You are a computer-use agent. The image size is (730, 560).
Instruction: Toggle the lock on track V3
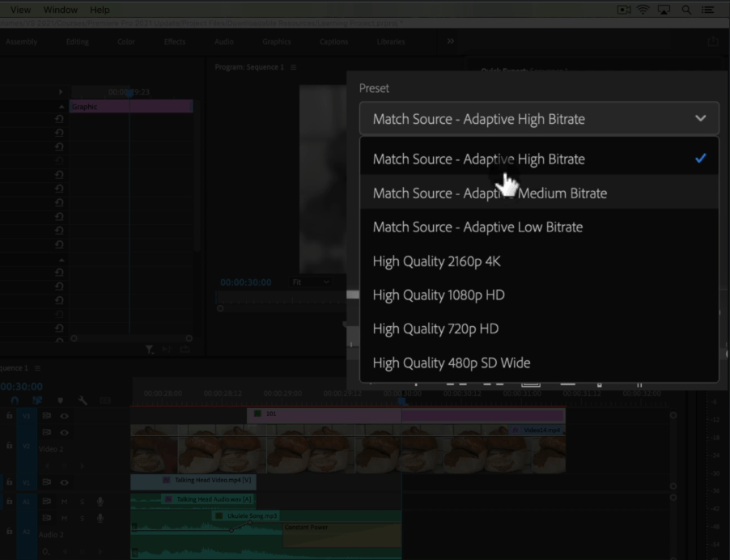10,415
